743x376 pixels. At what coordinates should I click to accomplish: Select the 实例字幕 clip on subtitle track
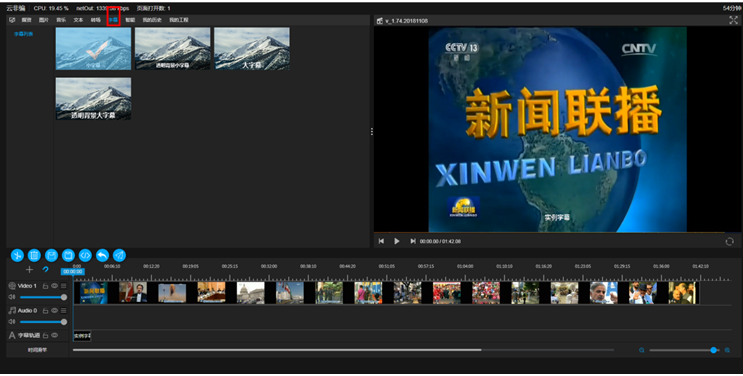coord(82,336)
